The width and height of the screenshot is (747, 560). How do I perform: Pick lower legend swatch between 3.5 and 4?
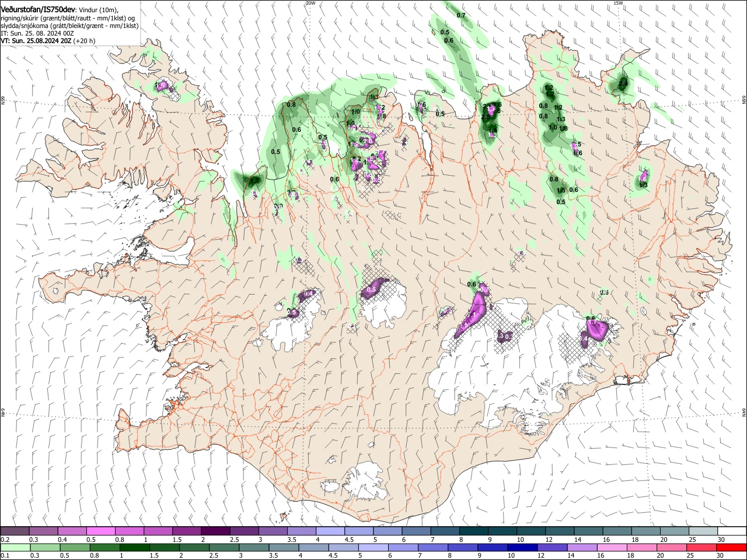[284, 547]
